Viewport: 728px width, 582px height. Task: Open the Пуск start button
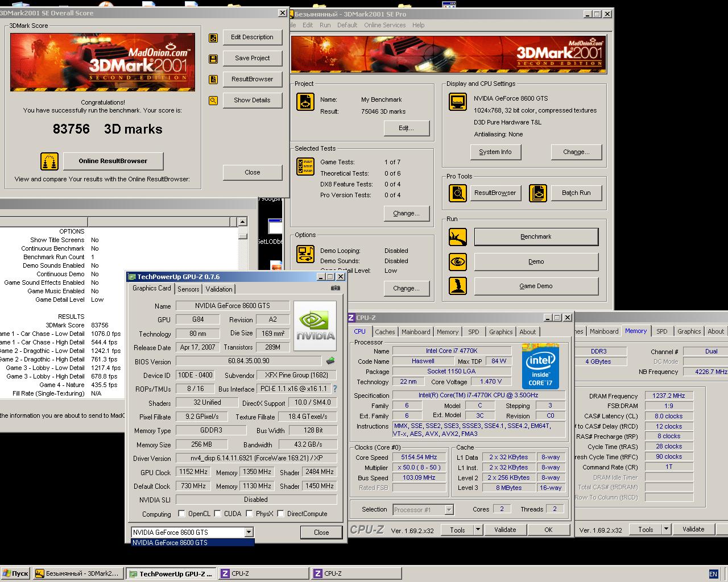[x=15, y=573]
